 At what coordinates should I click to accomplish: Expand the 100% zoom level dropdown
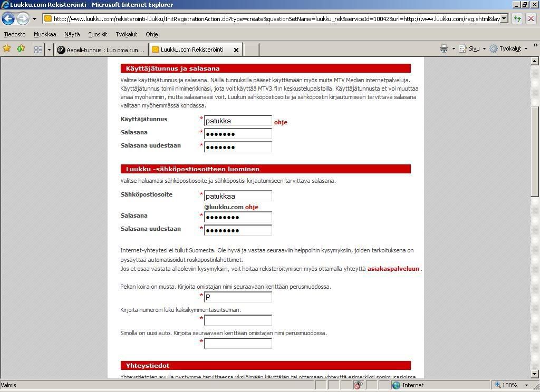click(x=526, y=385)
